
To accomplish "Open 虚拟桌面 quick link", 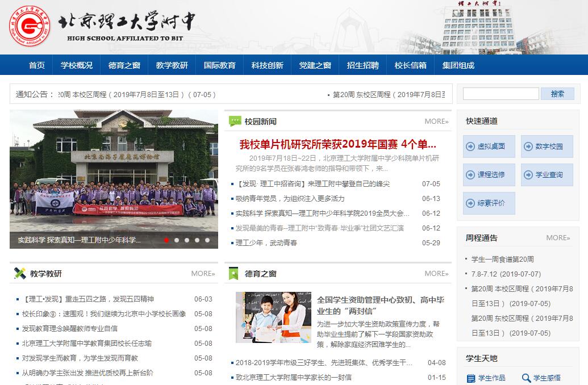I will pyautogui.click(x=489, y=147).
